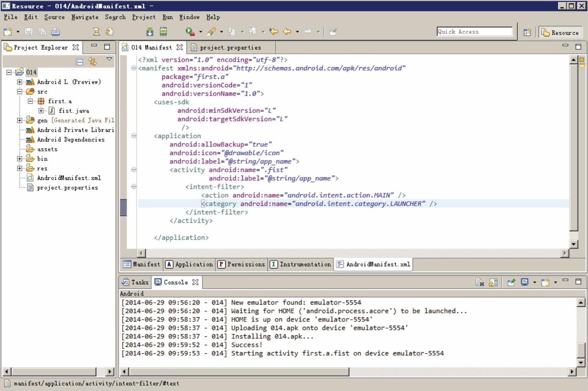Screen dimensions: 588x391
Task: Click the Pin Console icon
Action: tap(511, 282)
